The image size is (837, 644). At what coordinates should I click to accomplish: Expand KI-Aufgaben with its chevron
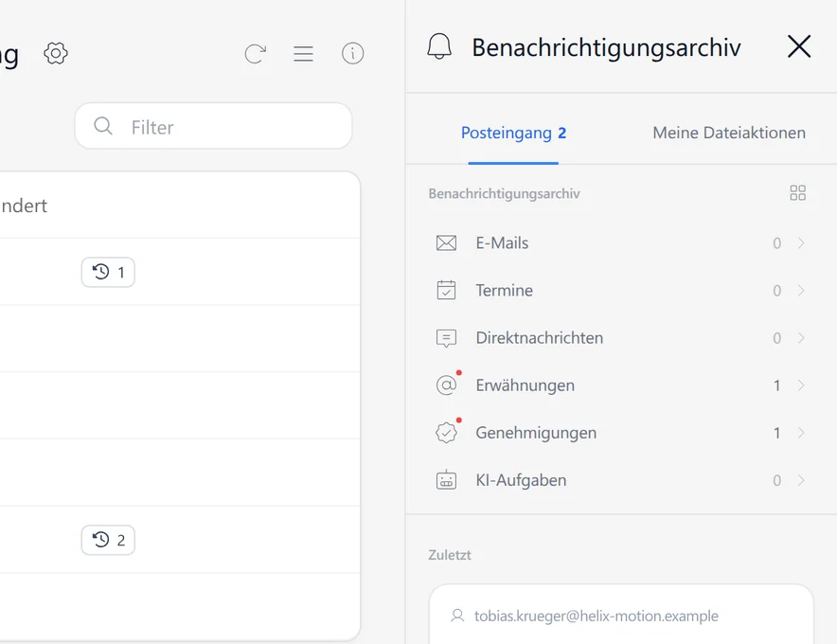coord(801,480)
